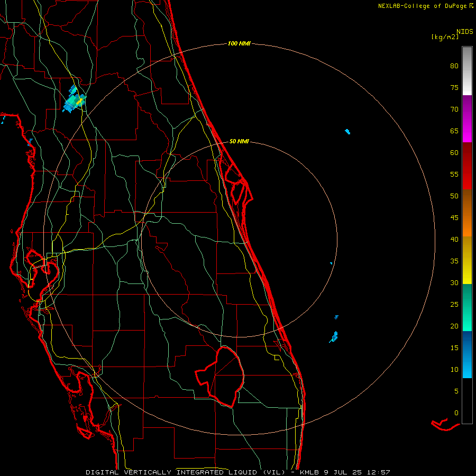Pick the gray-white segment of the color bar
This screenshot has height=476, width=476.
pos(467,71)
